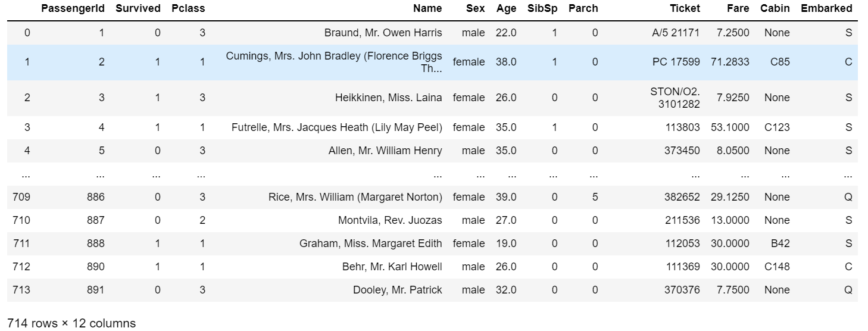Click the Name column header

tap(428, 8)
